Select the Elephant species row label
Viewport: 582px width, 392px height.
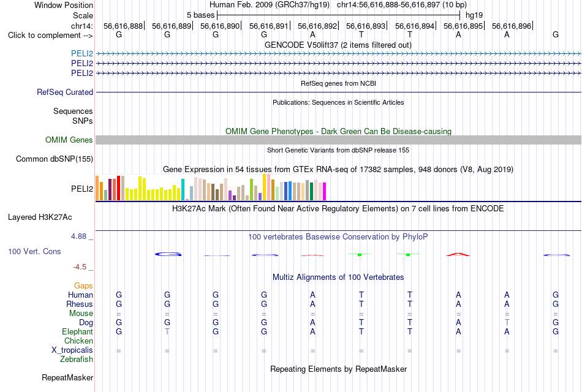click(78, 331)
